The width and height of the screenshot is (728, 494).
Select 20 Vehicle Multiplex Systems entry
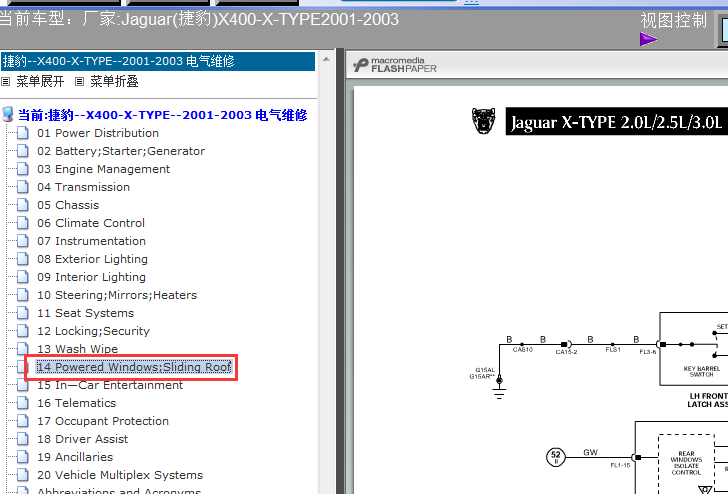click(120, 475)
